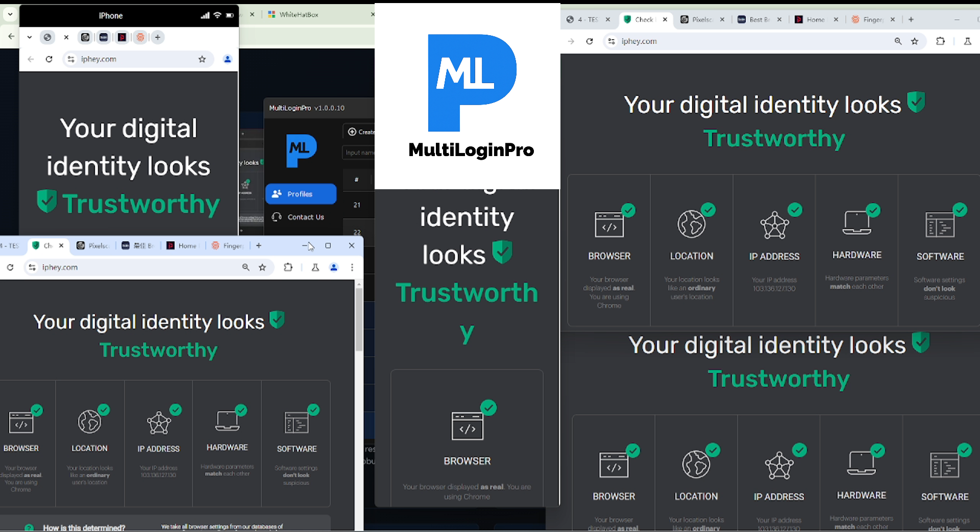Viewport: 980px width, 532px height.
Task: Maximize the lower-left browser window
Action: (328, 246)
